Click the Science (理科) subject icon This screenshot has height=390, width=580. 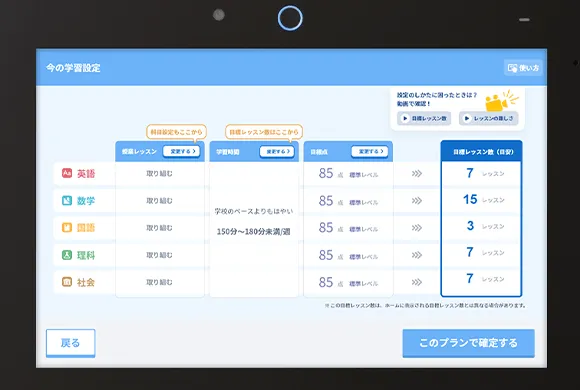67,255
